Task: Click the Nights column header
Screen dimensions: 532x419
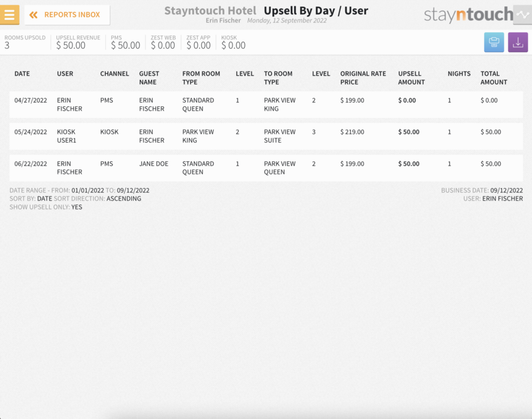Action: tap(459, 73)
